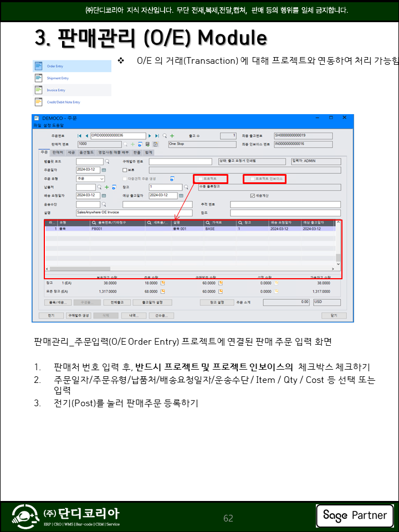The image size is (399, 532).
Task: Open the 배송 요청일자 calendar picker
Action: click(x=104, y=196)
